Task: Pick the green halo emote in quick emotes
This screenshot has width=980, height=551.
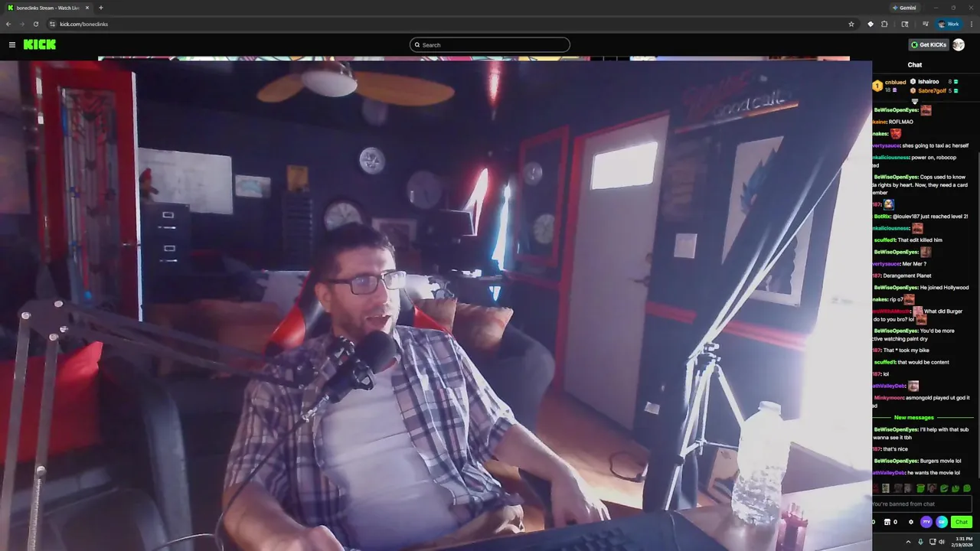Action: coord(920,488)
